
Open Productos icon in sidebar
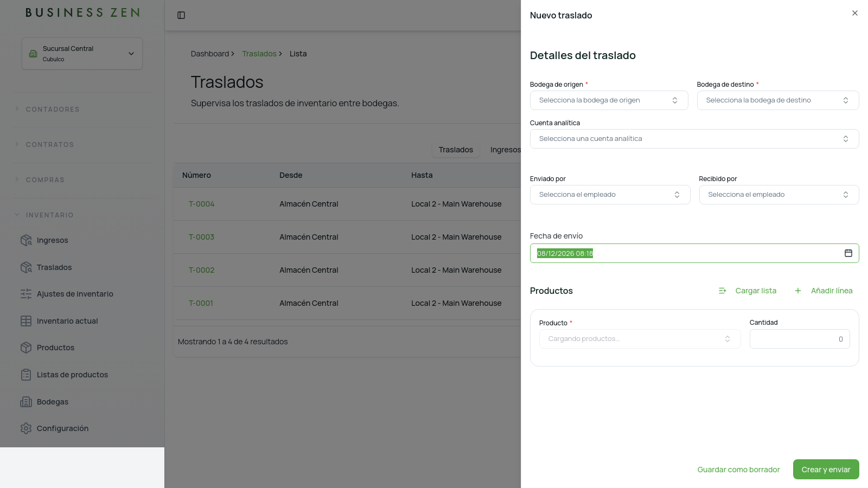[x=26, y=348]
